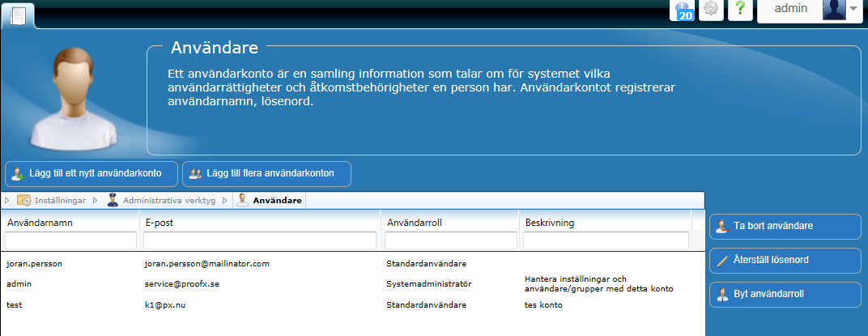Focus the Användarnamn filter input field

(71, 240)
